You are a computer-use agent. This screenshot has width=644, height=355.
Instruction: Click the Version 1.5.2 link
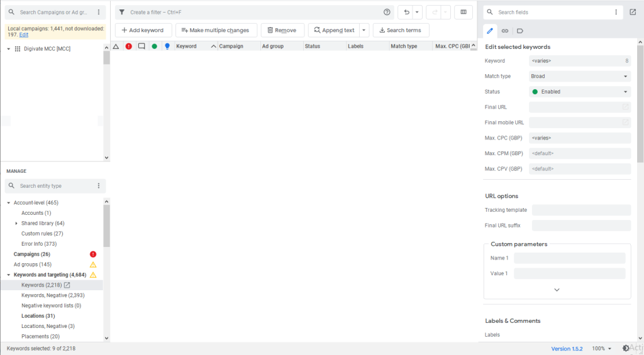tap(567, 349)
